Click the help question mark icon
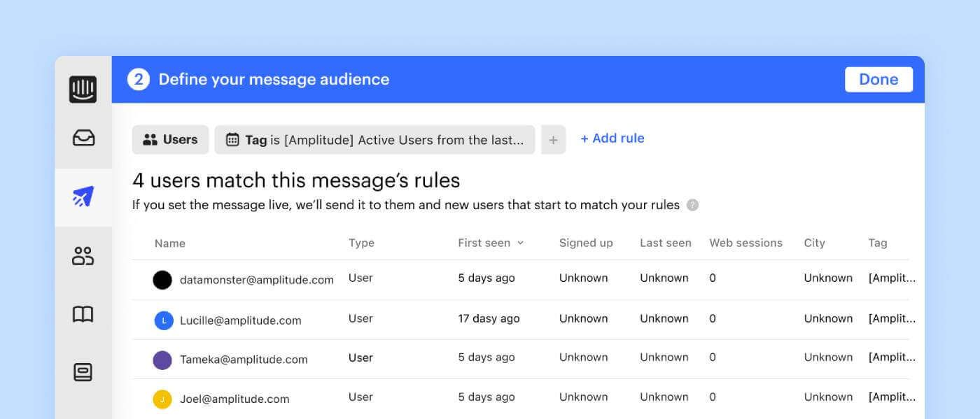 click(x=692, y=205)
